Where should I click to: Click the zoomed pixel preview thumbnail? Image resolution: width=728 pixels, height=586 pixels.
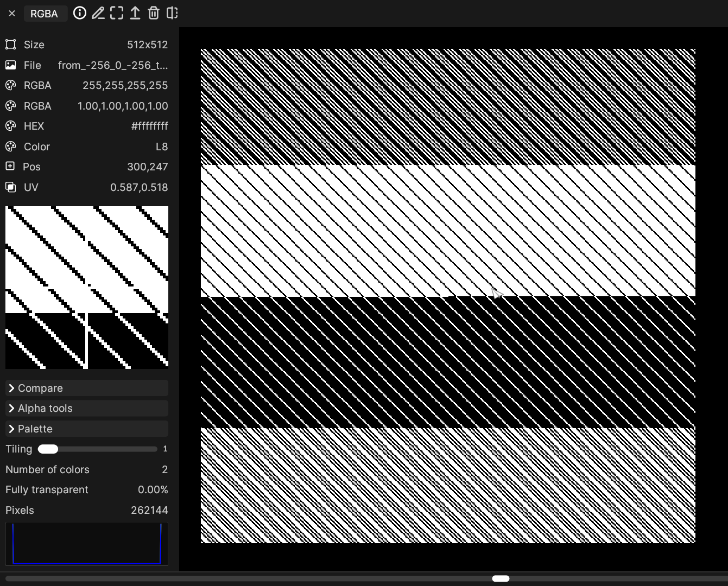(x=87, y=288)
